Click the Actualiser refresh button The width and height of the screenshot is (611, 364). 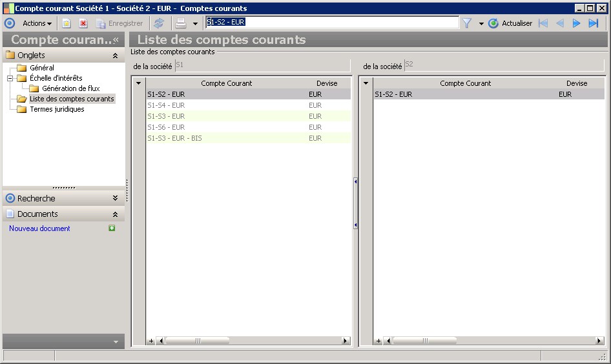510,23
